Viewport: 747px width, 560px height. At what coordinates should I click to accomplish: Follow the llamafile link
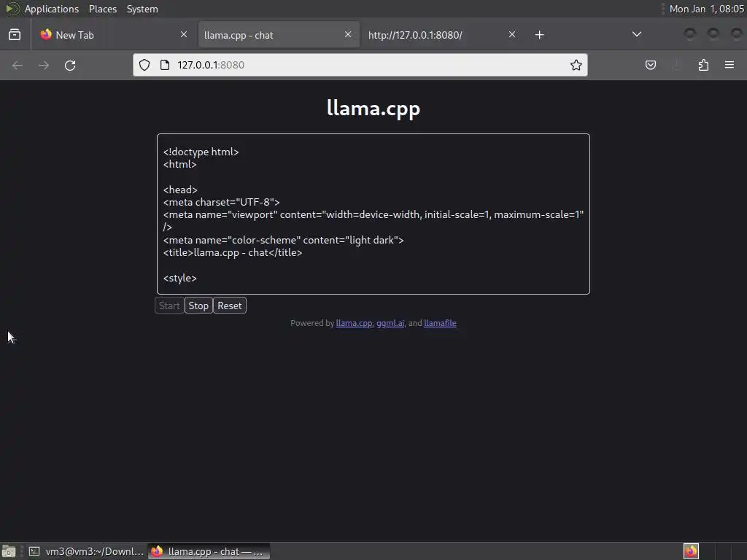pos(440,323)
